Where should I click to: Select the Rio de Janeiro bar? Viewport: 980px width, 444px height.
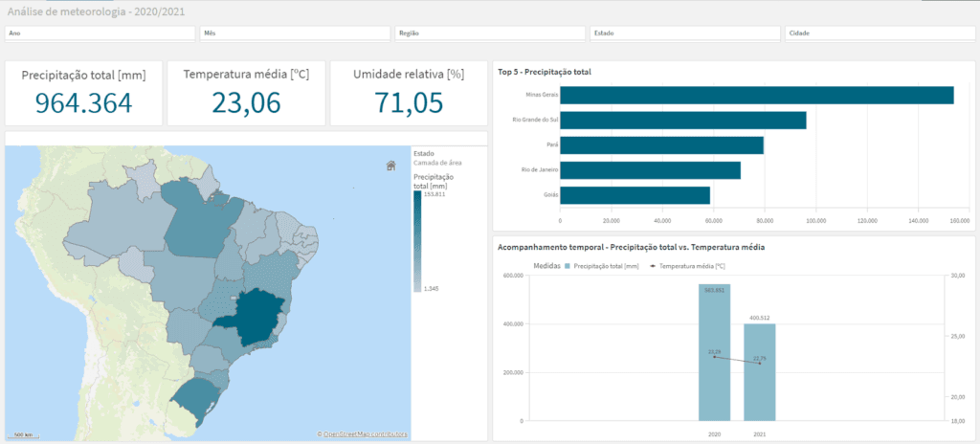tap(650, 170)
